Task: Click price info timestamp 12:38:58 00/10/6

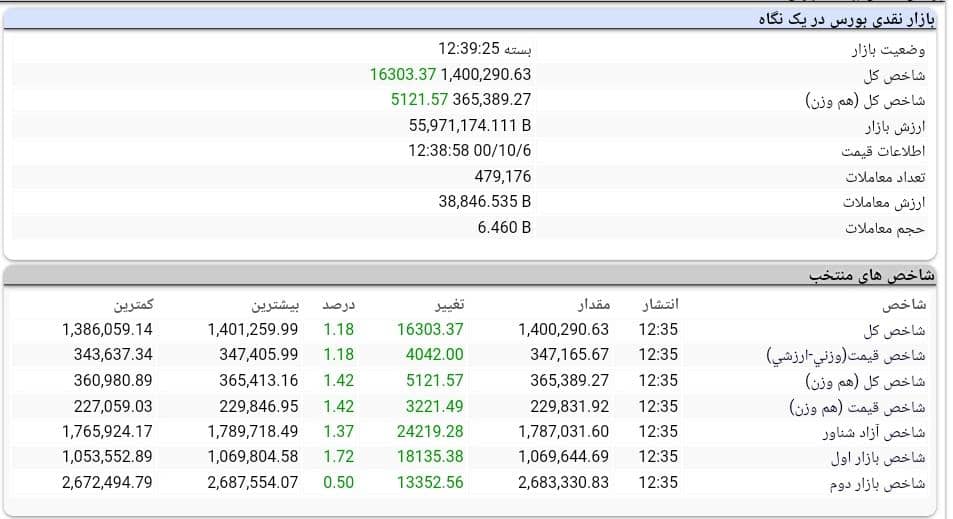Action: 469,150
